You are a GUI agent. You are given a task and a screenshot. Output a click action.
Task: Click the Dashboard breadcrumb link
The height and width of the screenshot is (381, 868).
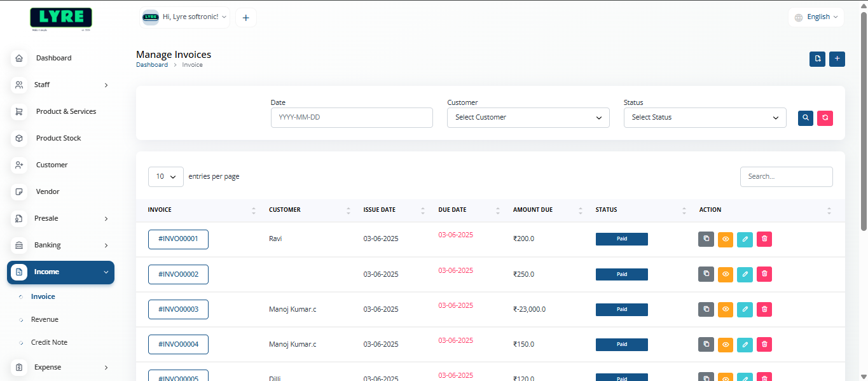pos(152,65)
